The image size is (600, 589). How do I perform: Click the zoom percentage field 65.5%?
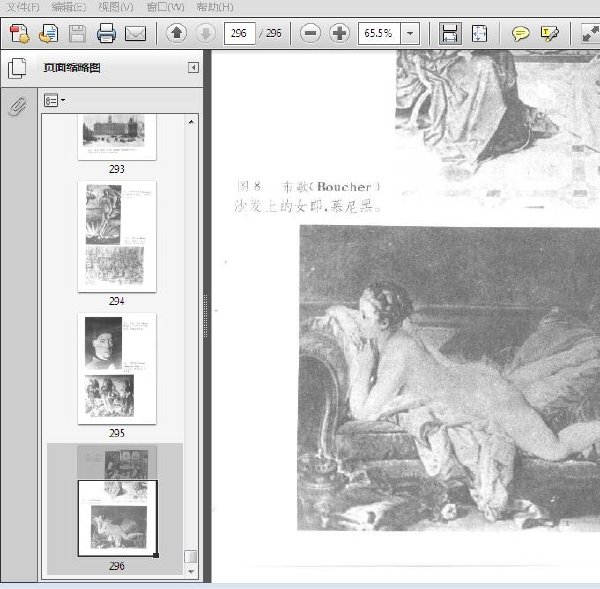pos(379,34)
